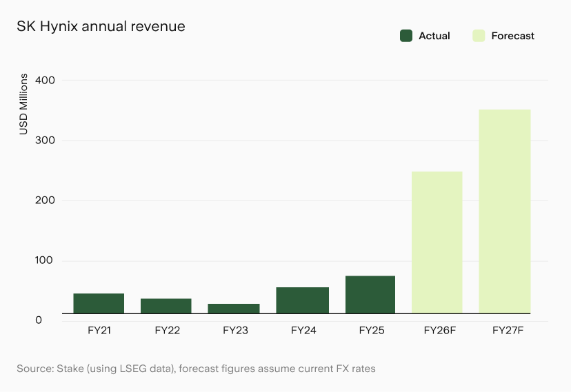Click the FY27F x-axis label
Viewport: 571px width, 392px height.
[508, 330]
